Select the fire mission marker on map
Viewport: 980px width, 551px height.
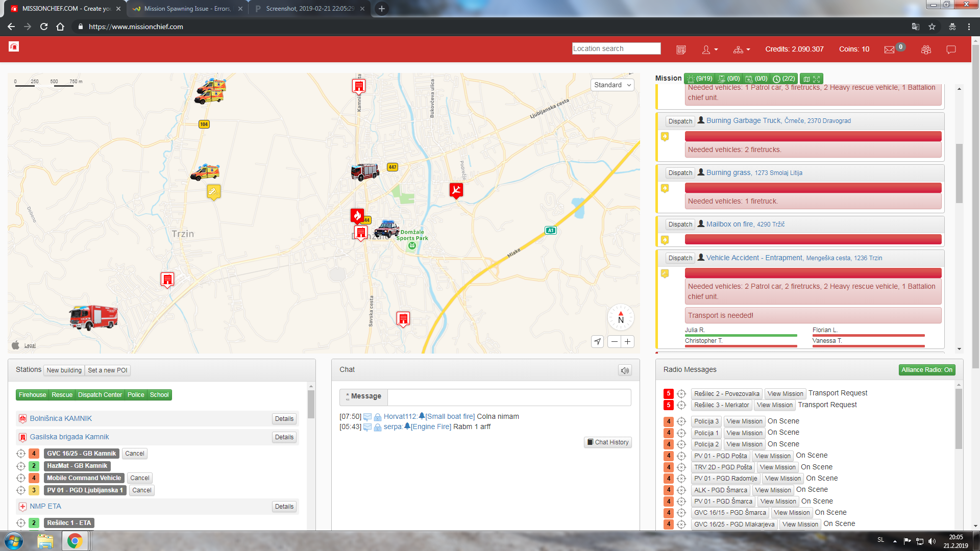tap(357, 216)
